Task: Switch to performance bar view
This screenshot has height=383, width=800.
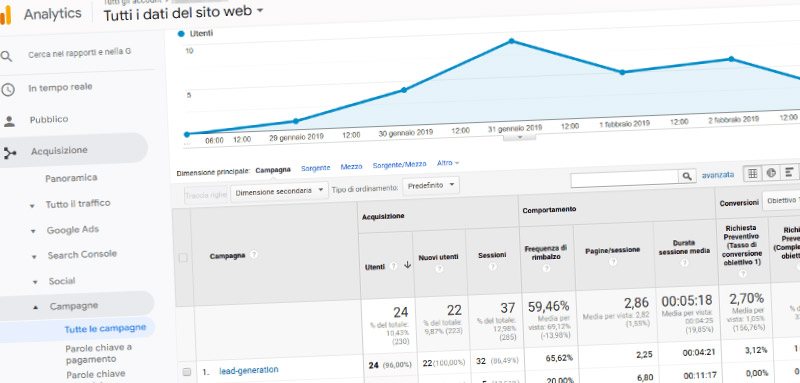Action: pyautogui.click(x=789, y=172)
